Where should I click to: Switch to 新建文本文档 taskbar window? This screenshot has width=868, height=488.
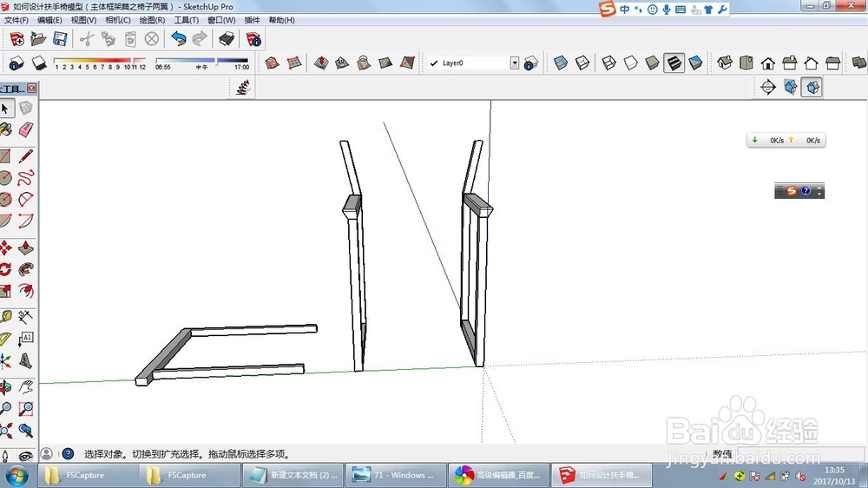click(293, 475)
